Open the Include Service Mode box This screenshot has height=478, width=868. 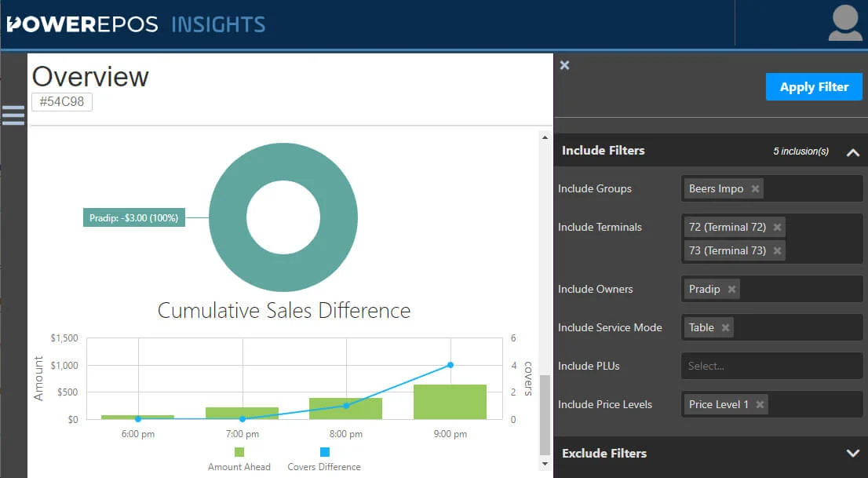(x=771, y=328)
